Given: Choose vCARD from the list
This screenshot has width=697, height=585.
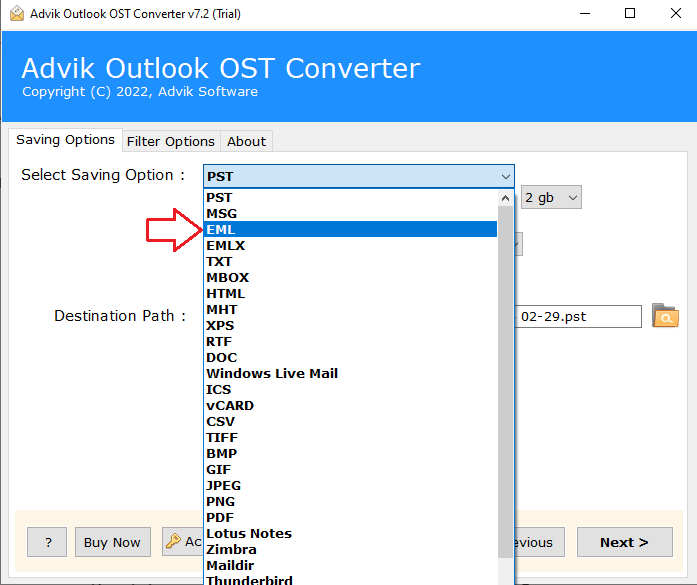Looking at the screenshot, I should pyautogui.click(x=350, y=405).
